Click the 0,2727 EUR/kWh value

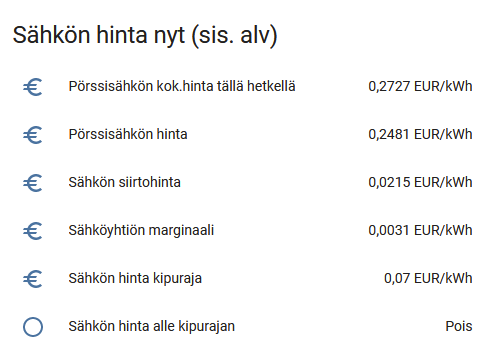pyautogui.click(x=420, y=86)
